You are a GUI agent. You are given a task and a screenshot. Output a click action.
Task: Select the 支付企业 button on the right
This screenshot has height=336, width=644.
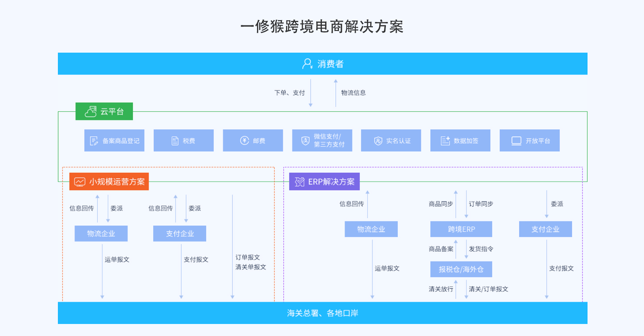545,229
